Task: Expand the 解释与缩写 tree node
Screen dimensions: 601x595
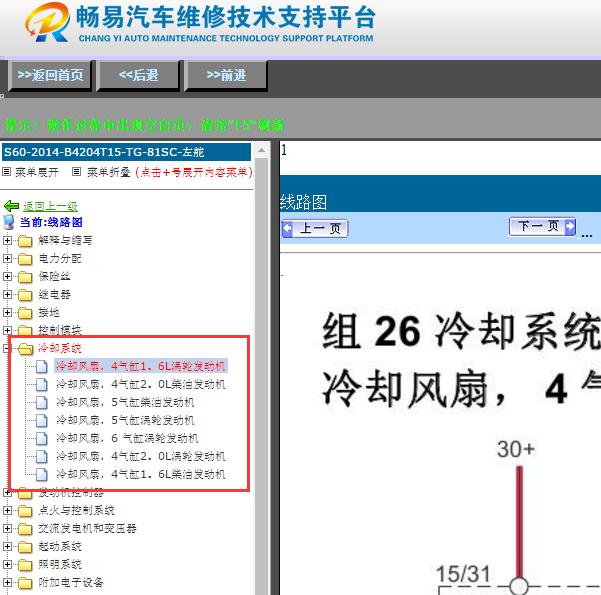Action: 7,240
